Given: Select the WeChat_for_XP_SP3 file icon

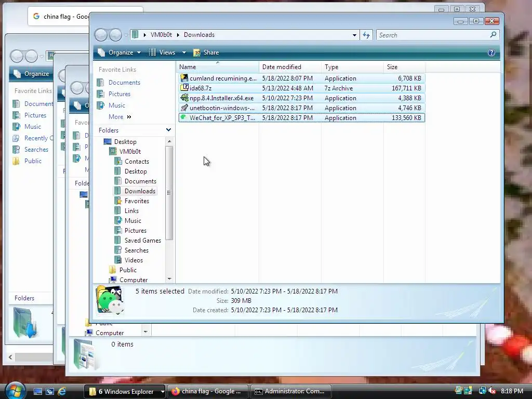Looking at the screenshot, I should coord(184,117).
